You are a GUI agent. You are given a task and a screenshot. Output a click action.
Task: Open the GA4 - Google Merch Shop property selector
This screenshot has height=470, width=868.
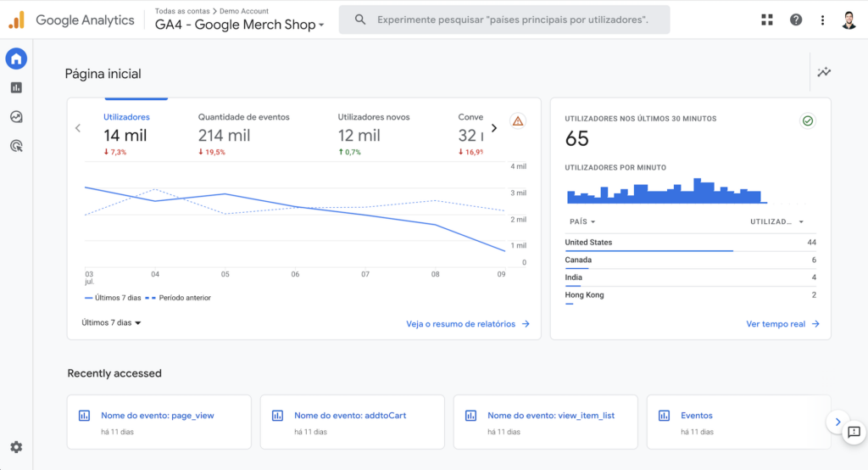coord(239,25)
